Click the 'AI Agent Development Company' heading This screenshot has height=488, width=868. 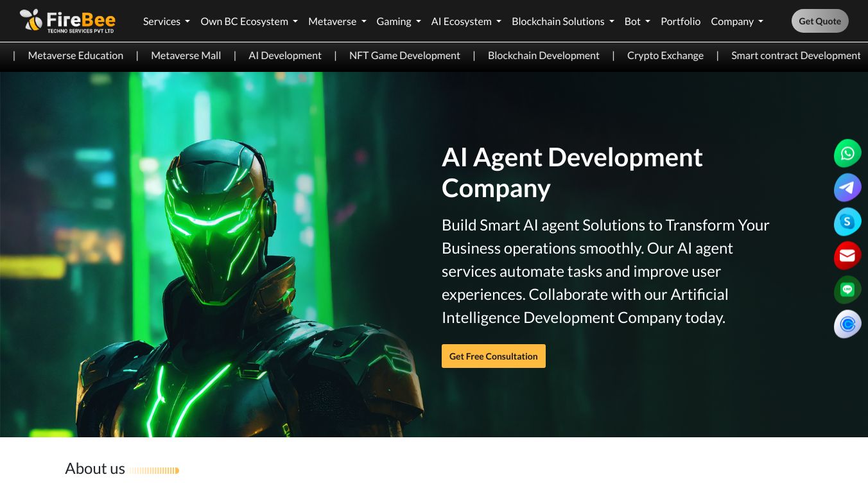572,173
